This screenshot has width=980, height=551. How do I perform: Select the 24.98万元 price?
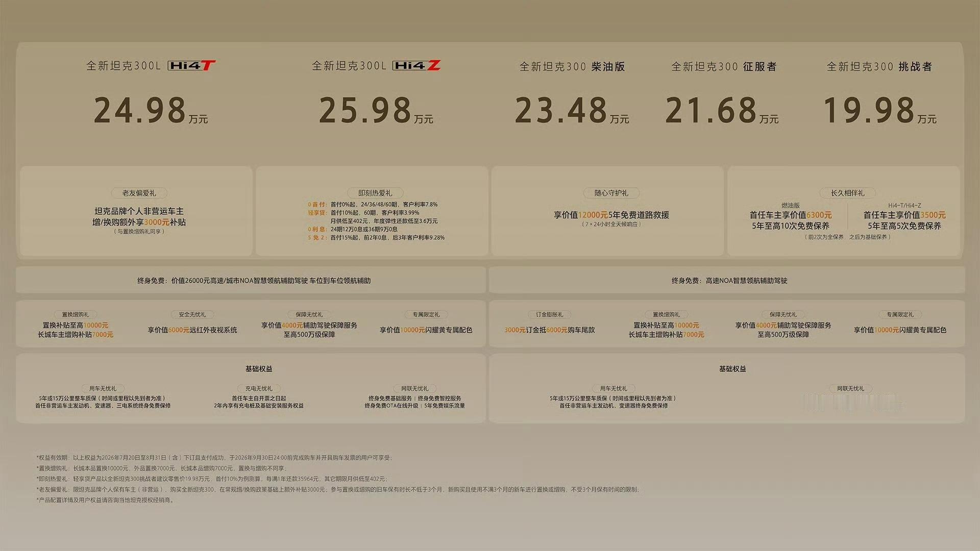tap(151, 110)
